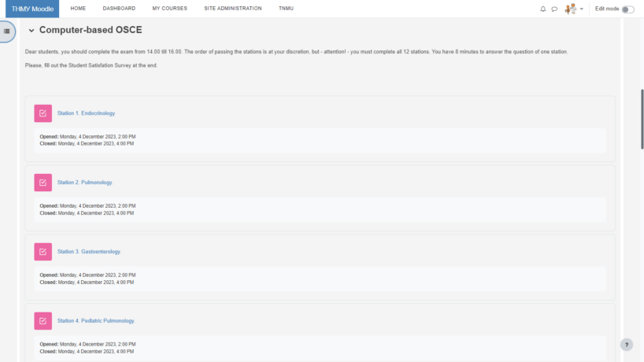This screenshot has height=362, width=644.
Task: Expand the user menu dropdown arrow
Action: click(582, 9)
